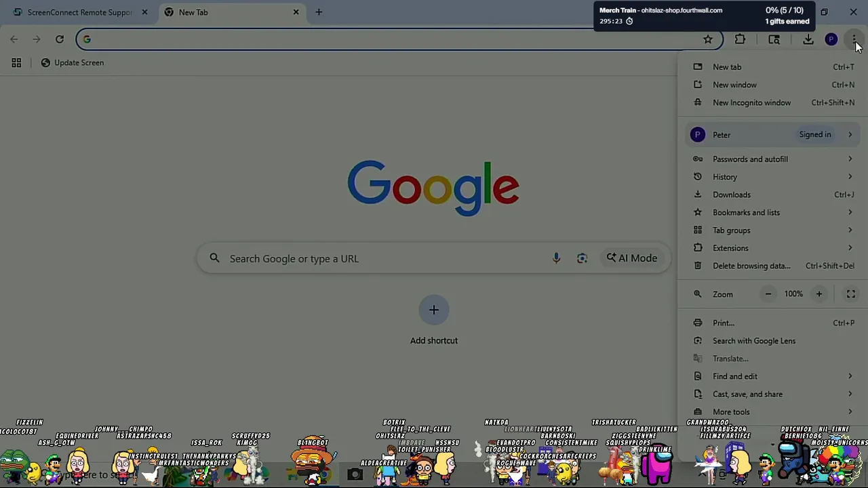The width and height of the screenshot is (868, 488).
Task: Click the three-dot Chrome menu button
Action: point(854,39)
